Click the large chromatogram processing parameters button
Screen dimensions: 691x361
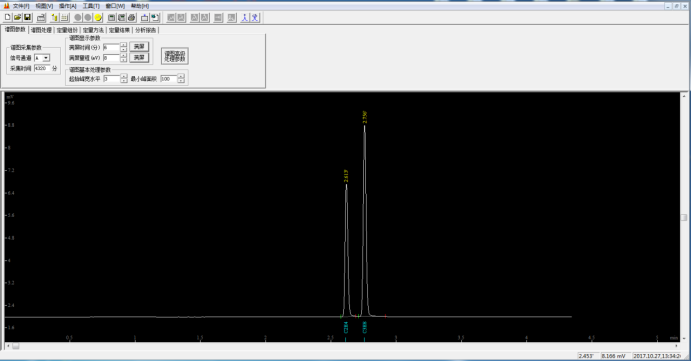175,56
